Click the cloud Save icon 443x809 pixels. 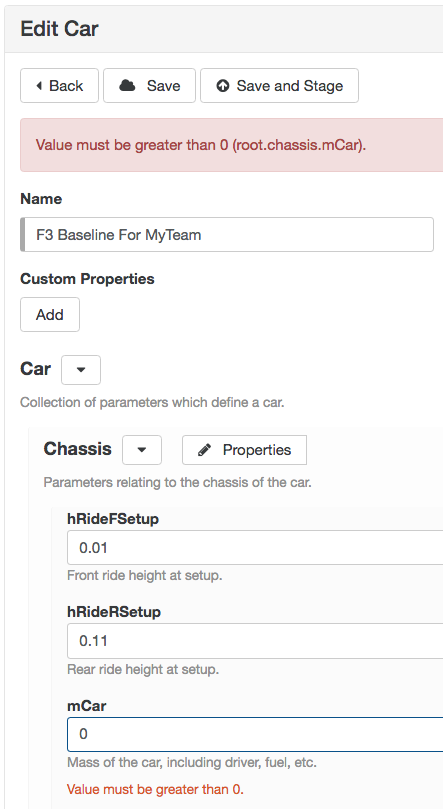127,86
